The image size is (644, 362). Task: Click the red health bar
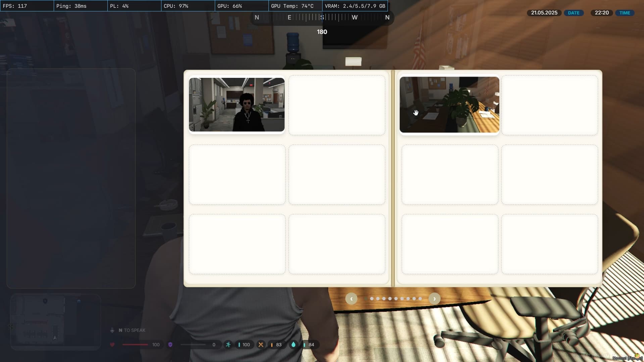point(135,345)
